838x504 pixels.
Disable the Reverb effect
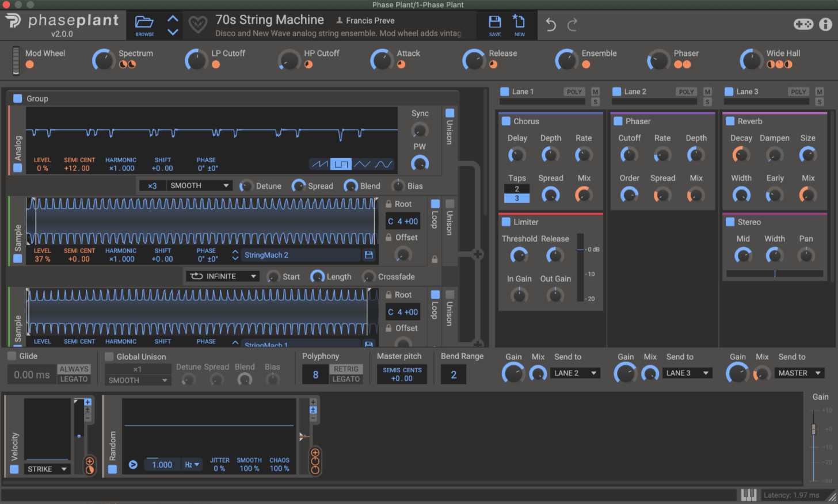pos(730,121)
